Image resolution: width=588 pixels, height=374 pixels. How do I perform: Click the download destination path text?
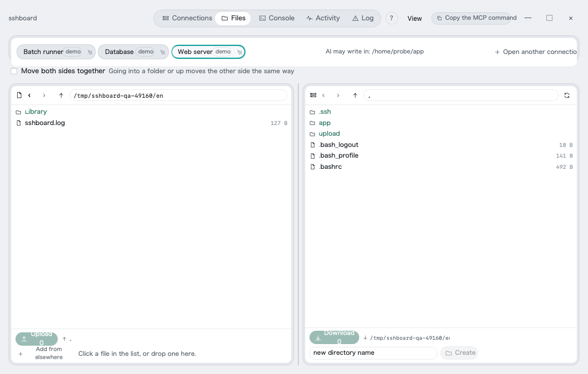(x=409, y=338)
